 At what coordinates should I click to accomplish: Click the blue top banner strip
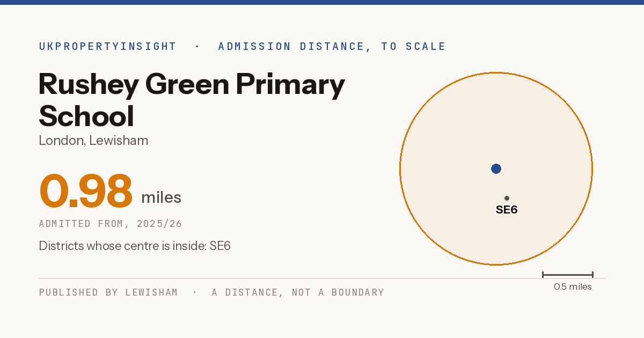pyautogui.click(x=322, y=2)
